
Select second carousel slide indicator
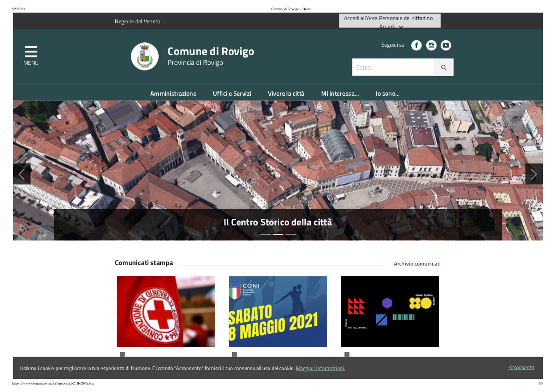click(x=278, y=234)
